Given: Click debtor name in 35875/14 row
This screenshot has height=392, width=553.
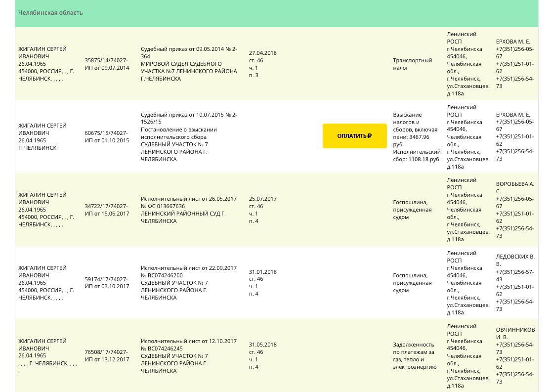Looking at the screenshot, I should pyautogui.click(x=43, y=52).
